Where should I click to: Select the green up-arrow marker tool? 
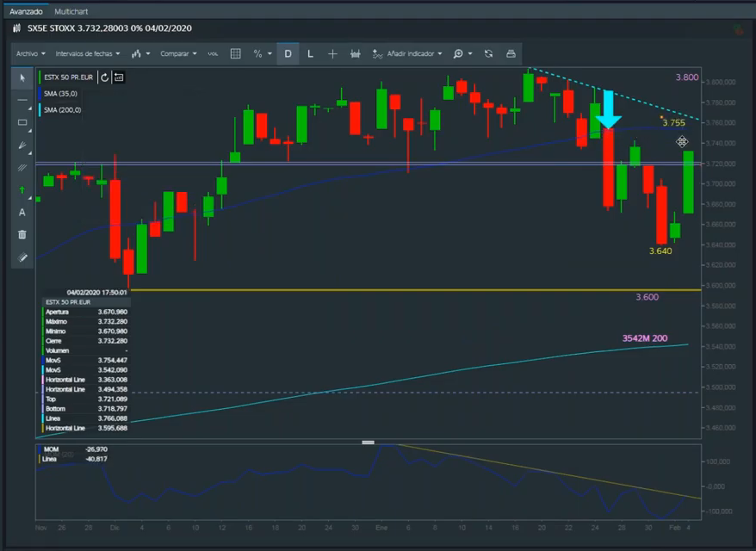point(22,189)
